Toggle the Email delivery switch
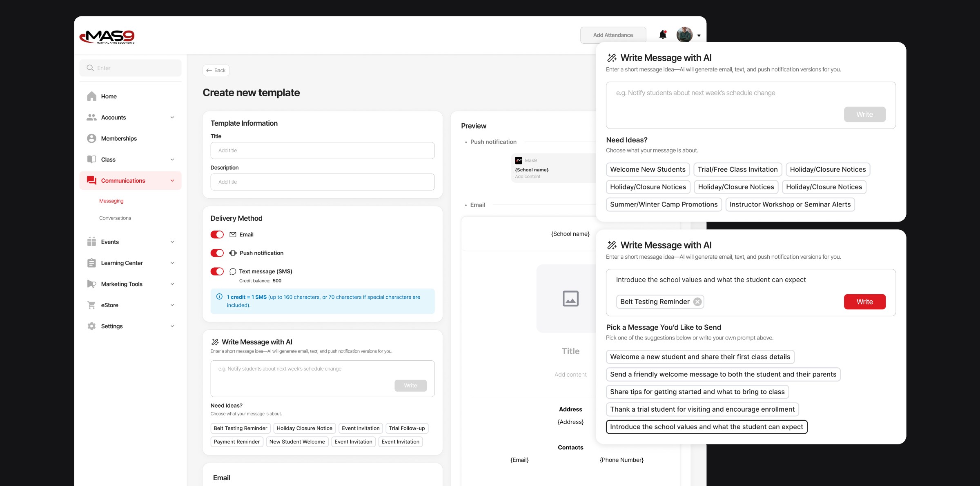 (x=217, y=235)
